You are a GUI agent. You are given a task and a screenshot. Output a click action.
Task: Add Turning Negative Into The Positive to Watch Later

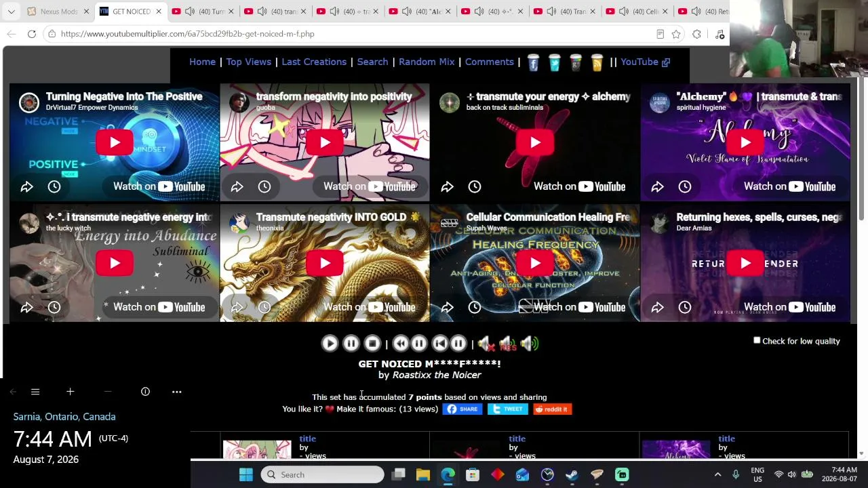54,186
